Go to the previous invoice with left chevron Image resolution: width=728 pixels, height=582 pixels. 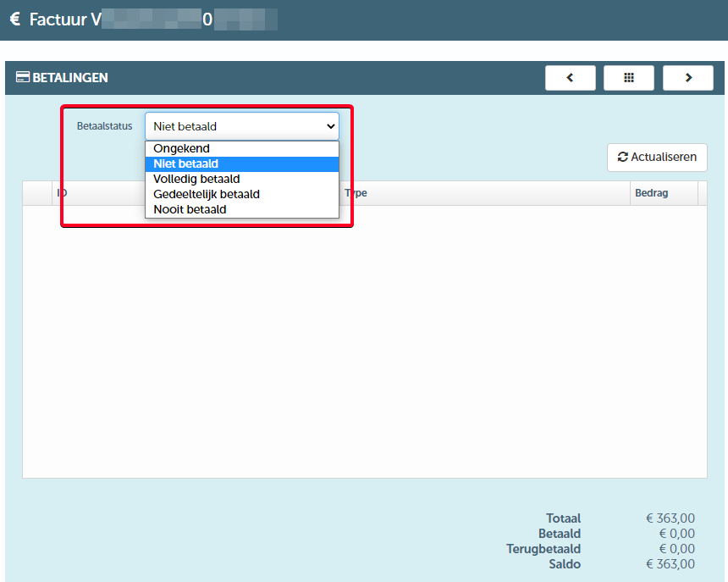click(571, 78)
